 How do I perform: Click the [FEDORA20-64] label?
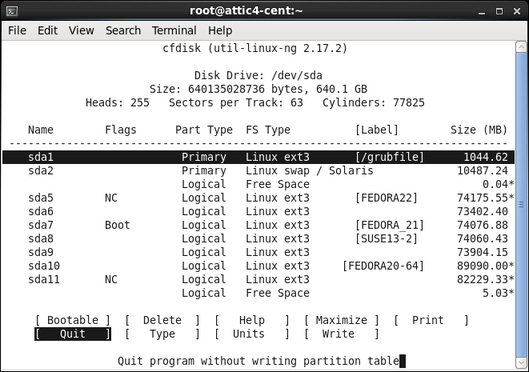[x=383, y=266]
